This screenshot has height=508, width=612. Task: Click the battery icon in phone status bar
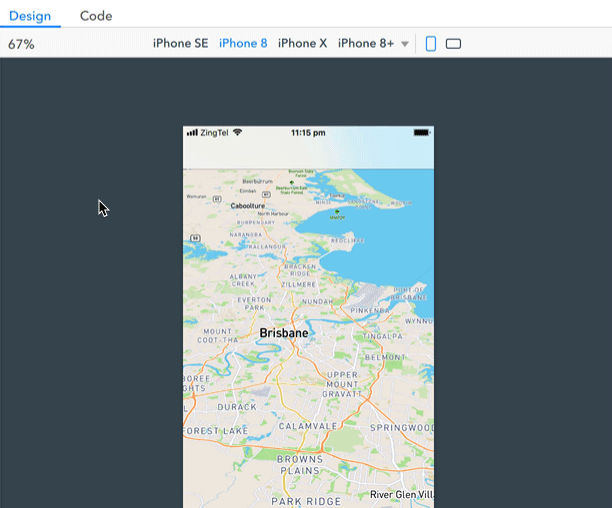(422, 133)
